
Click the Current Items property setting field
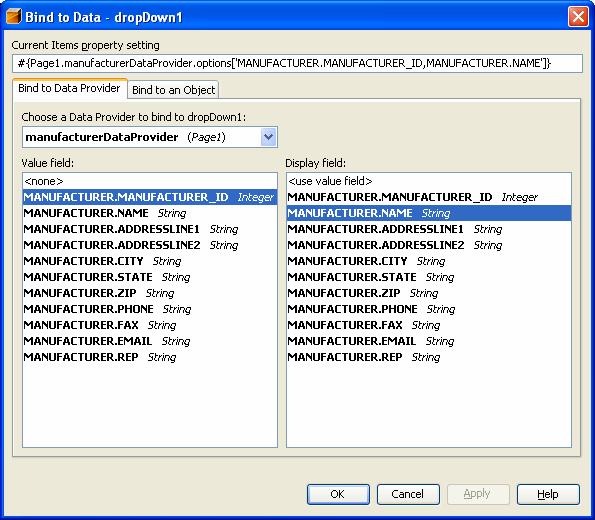click(297, 63)
